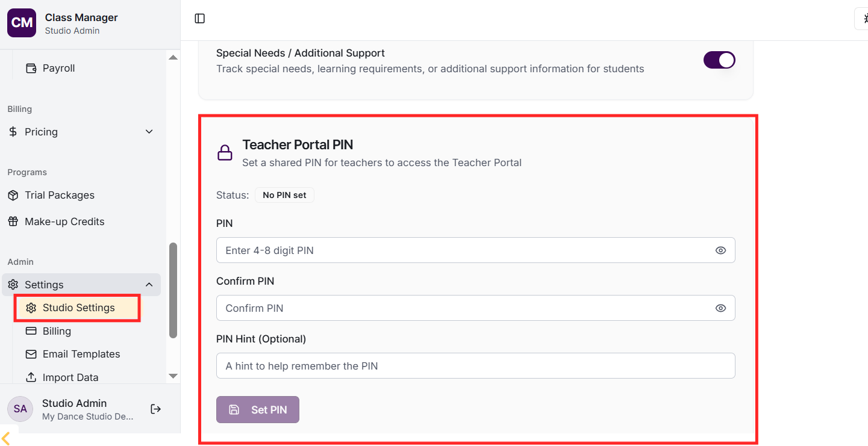Click the SA user avatar
The height and width of the screenshot is (446, 868).
pyautogui.click(x=20, y=409)
